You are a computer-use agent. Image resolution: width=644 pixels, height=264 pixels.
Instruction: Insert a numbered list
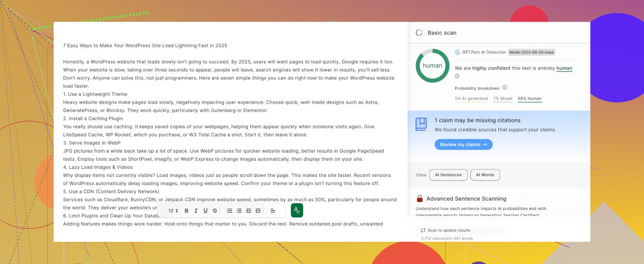pyautogui.click(x=230, y=211)
